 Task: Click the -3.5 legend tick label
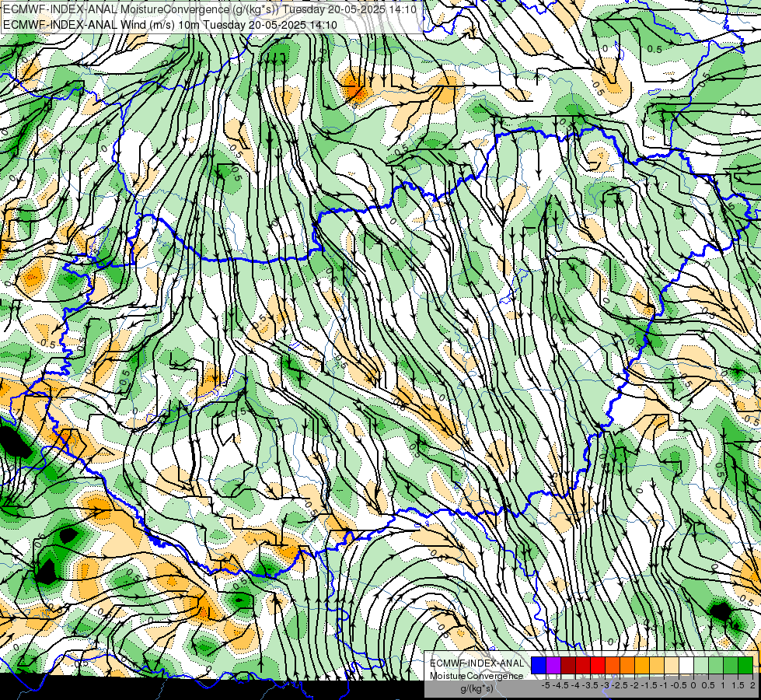click(590, 685)
